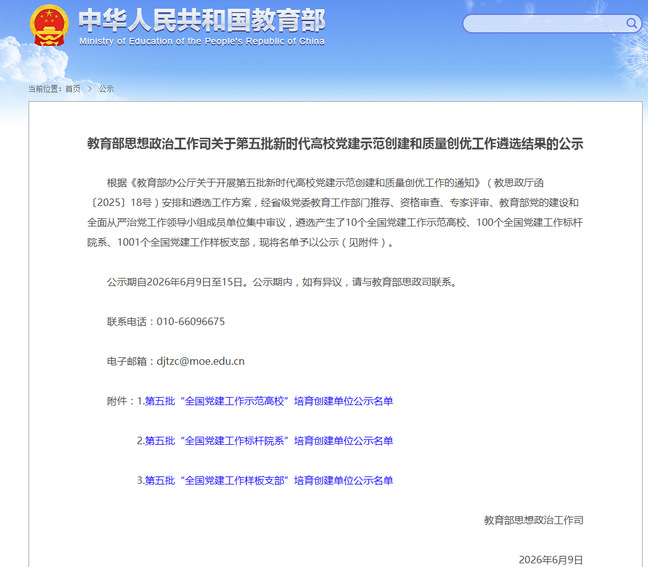
Task: Click the first body paragraph beginning 根据
Action: click(335, 212)
